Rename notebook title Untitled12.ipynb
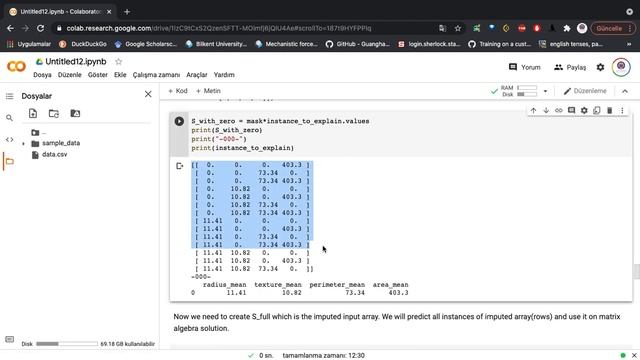The width and height of the screenshot is (640, 360). coord(76,62)
